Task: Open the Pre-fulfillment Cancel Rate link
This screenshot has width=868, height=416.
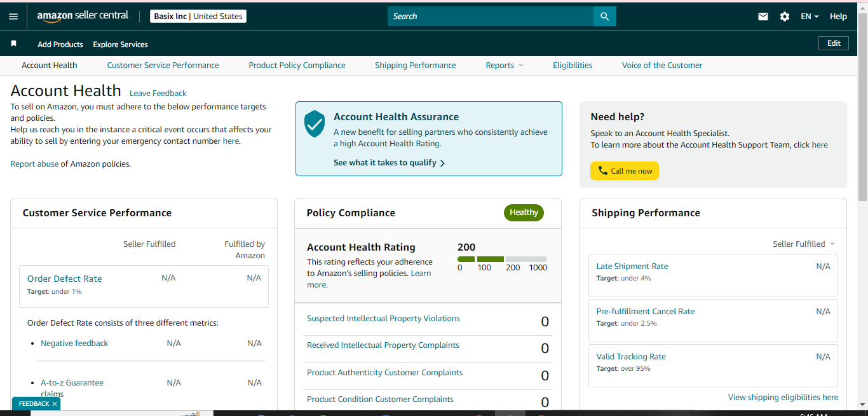Action: (x=646, y=312)
